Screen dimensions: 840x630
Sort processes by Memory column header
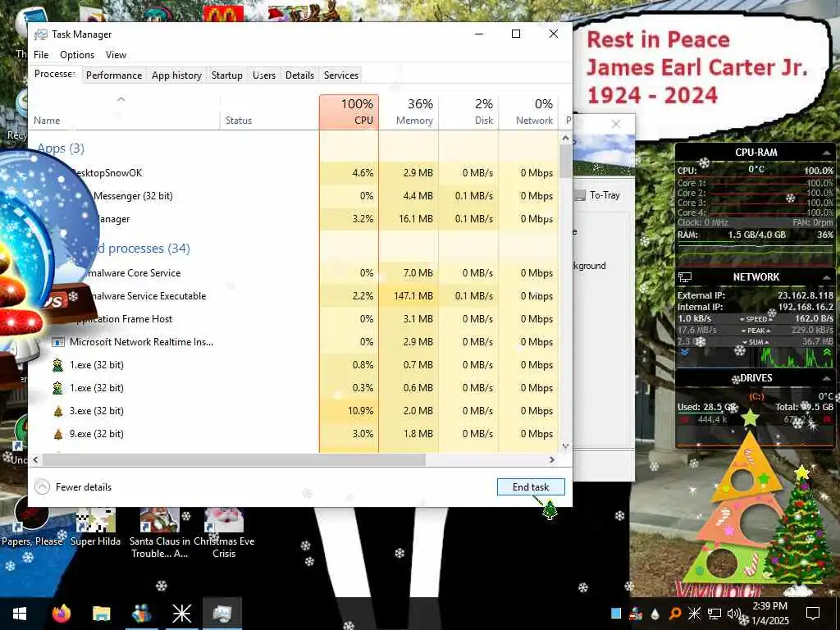click(x=409, y=112)
